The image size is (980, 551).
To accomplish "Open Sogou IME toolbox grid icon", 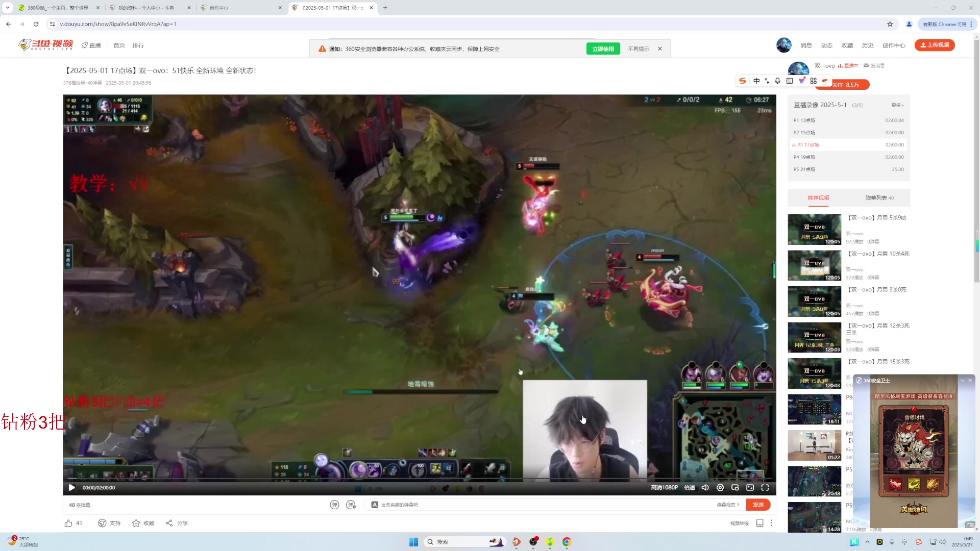I will (x=814, y=81).
